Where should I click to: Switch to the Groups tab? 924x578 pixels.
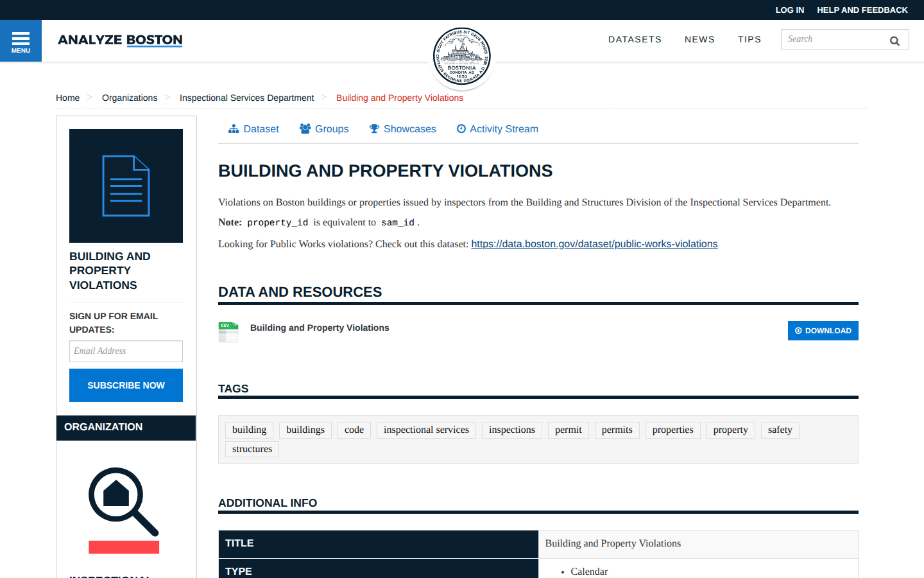[x=324, y=129]
